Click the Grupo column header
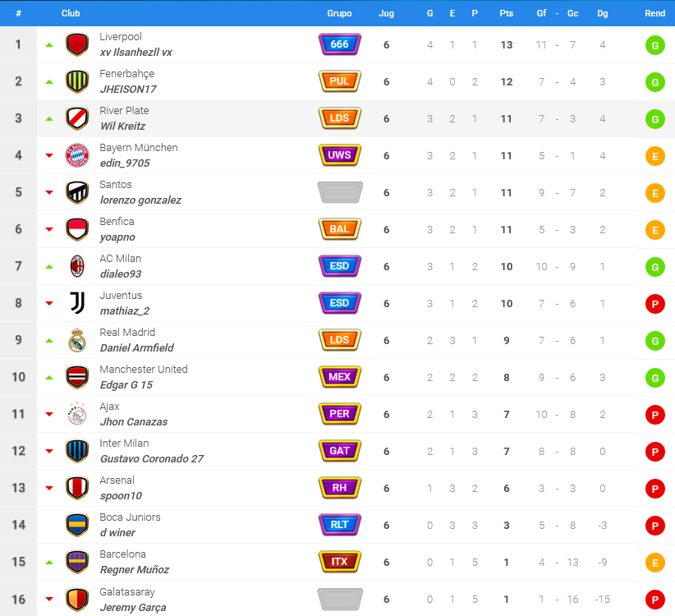Screen dimensions: 675x616 339,13
